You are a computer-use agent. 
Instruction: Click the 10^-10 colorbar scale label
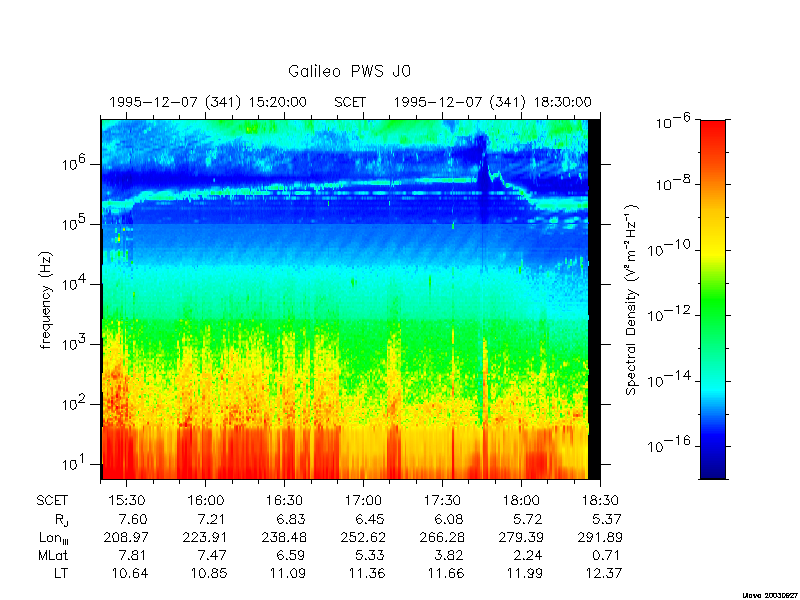(668, 249)
